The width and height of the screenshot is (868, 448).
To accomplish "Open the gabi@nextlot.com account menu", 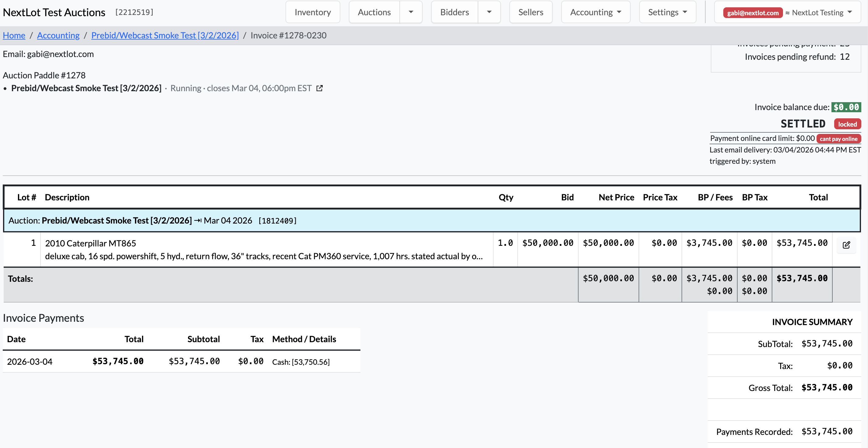I will click(x=787, y=12).
